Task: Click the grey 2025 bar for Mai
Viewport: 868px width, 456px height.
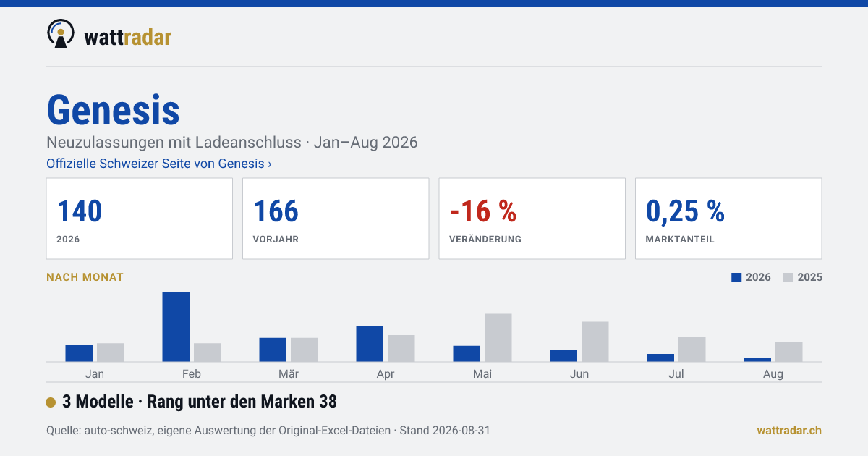Action: [x=498, y=338]
